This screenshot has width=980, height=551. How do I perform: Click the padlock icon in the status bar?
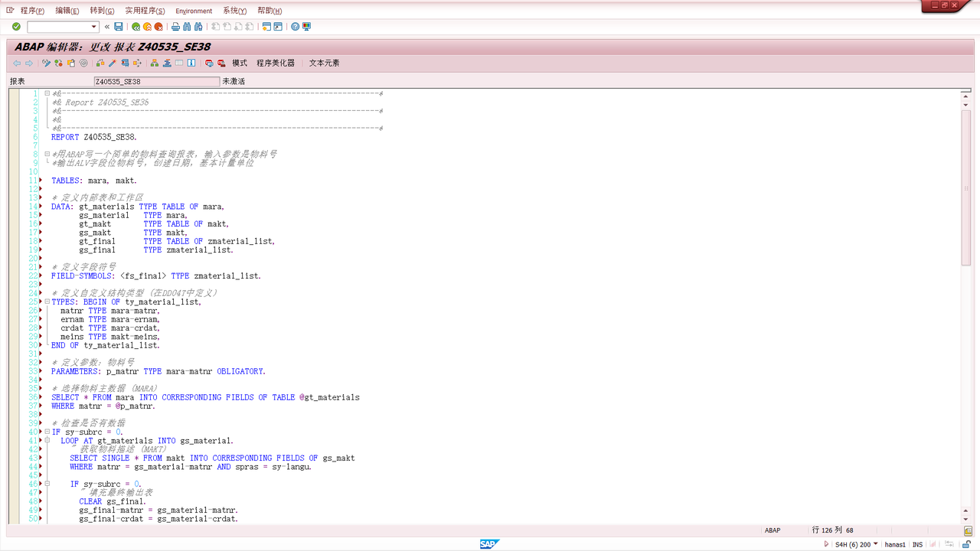[x=966, y=545]
